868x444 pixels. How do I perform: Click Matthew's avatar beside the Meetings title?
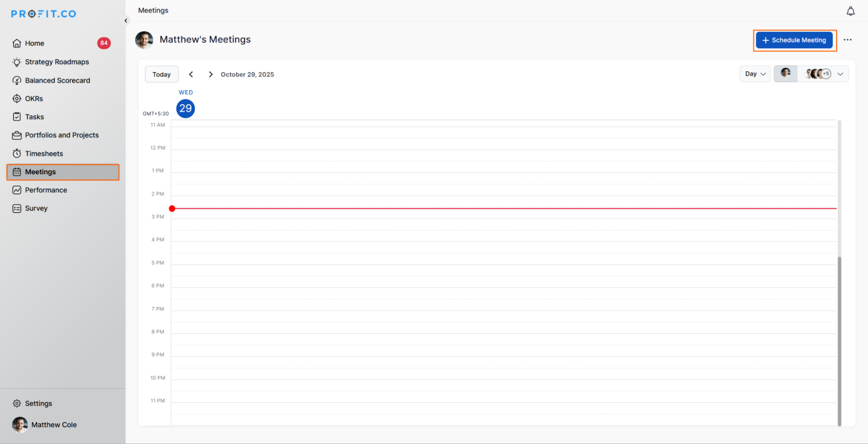coord(144,40)
